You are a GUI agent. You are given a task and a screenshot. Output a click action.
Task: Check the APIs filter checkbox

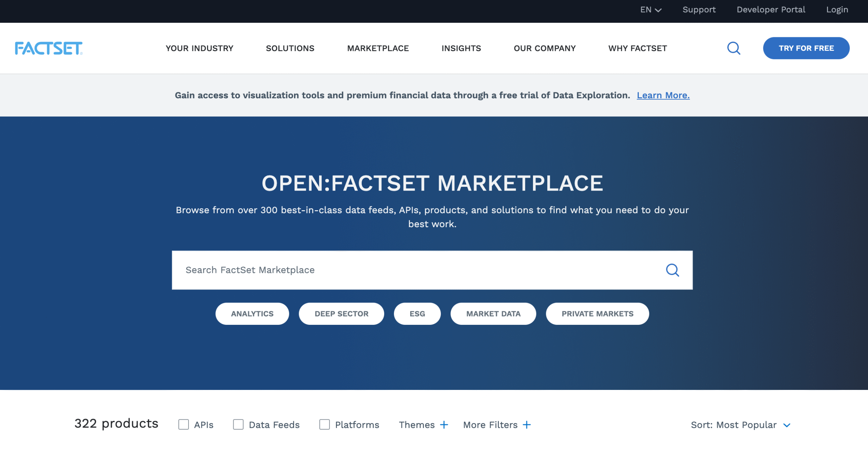183,424
